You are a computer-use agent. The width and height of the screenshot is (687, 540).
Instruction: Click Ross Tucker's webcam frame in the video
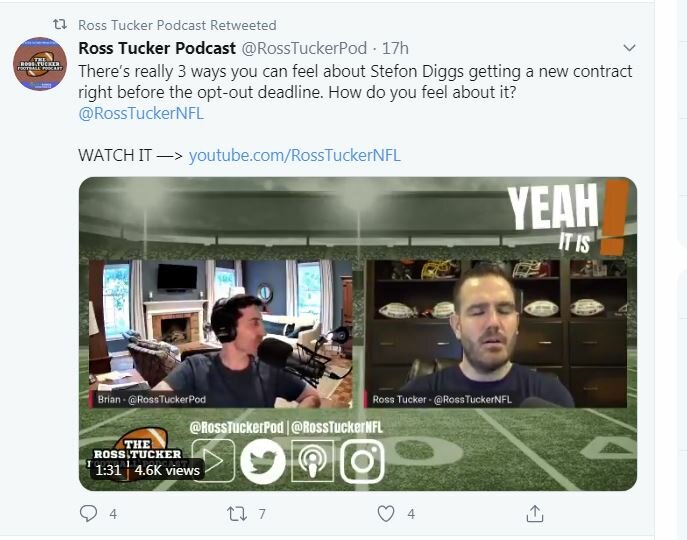click(495, 334)
